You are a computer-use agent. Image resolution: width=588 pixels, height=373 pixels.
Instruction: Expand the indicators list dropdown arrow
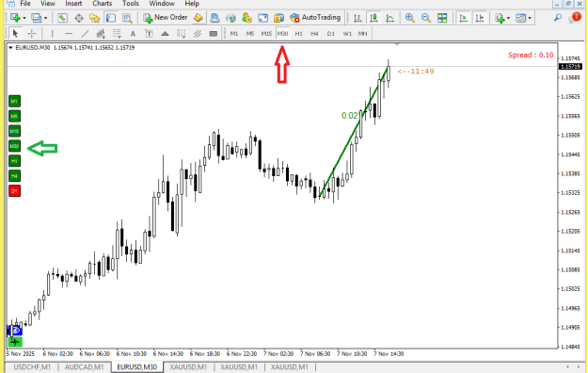coord(508,18)
